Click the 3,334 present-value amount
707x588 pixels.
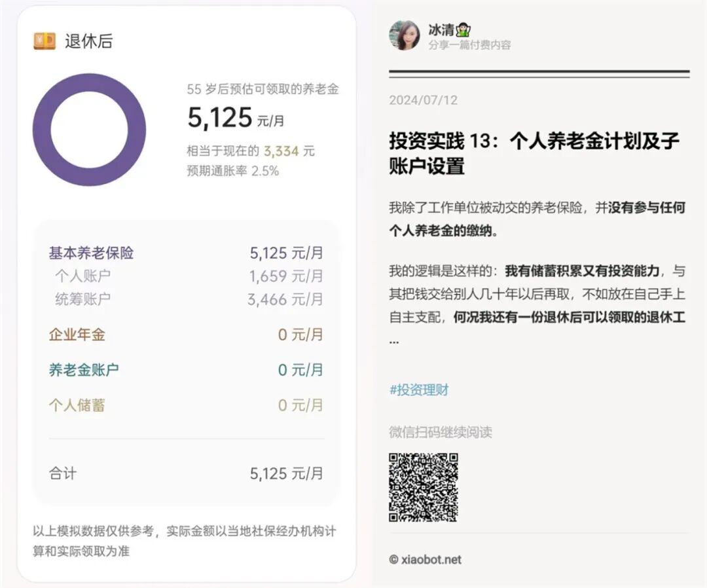pos(281,151)
